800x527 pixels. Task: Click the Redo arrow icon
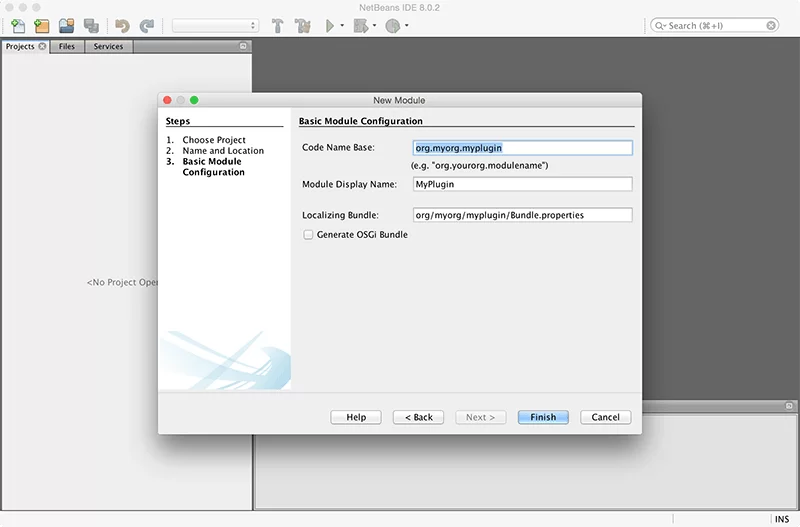click(x=147, y=26)
